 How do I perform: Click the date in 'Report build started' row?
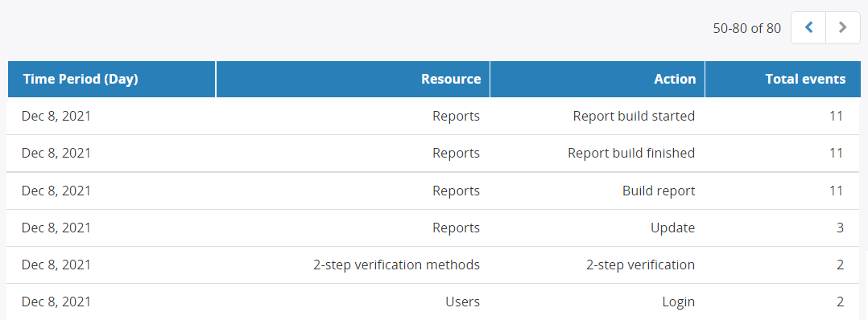tap(56, 116)
